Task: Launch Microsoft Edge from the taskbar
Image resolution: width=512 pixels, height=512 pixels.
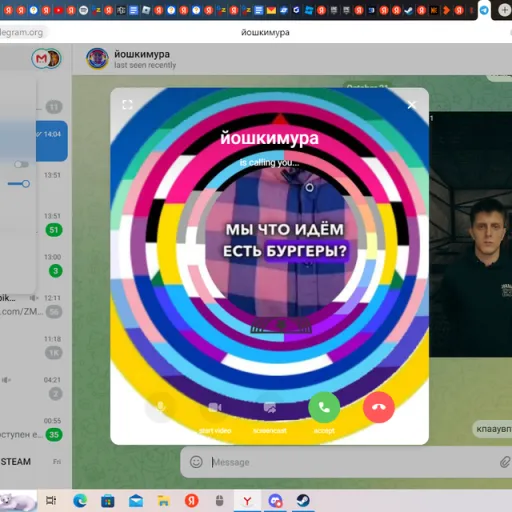Action: (80, 500)
